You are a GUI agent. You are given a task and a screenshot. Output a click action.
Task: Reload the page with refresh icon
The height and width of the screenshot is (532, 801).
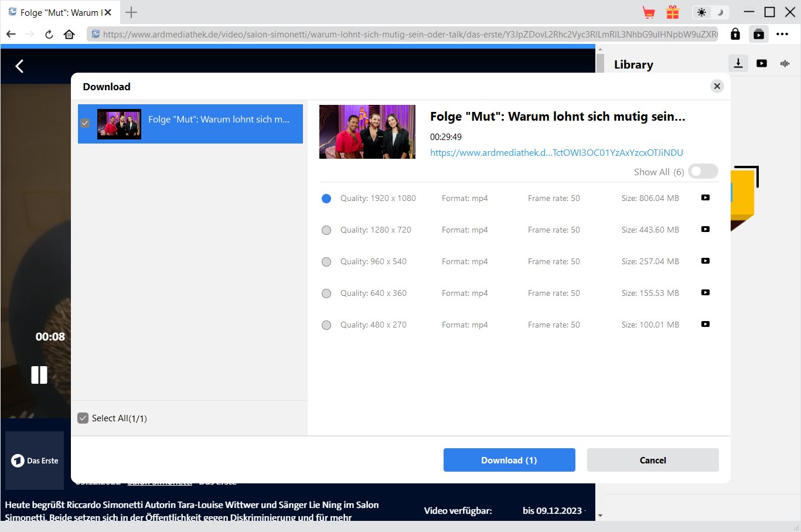tap(49, 34)
